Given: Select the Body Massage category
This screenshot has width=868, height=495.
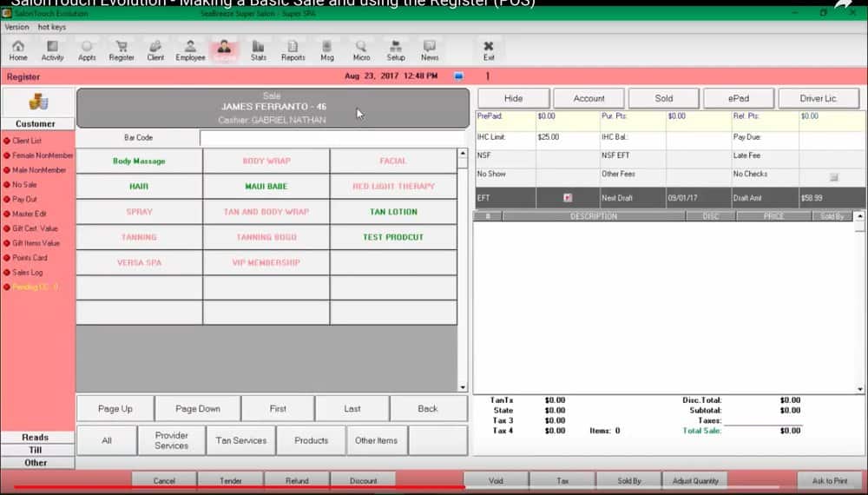Looking at the screenshot, I should [x=139, y=162].
